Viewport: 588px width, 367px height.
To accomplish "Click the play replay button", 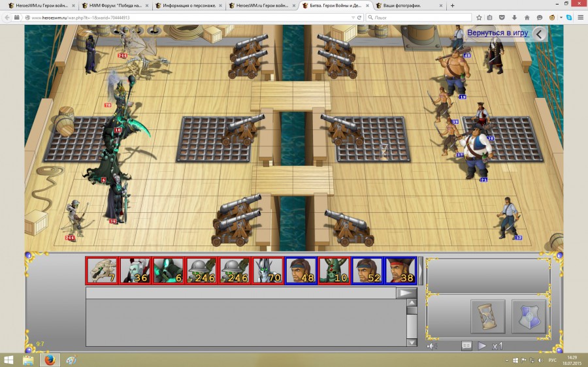I will point(482,345).
